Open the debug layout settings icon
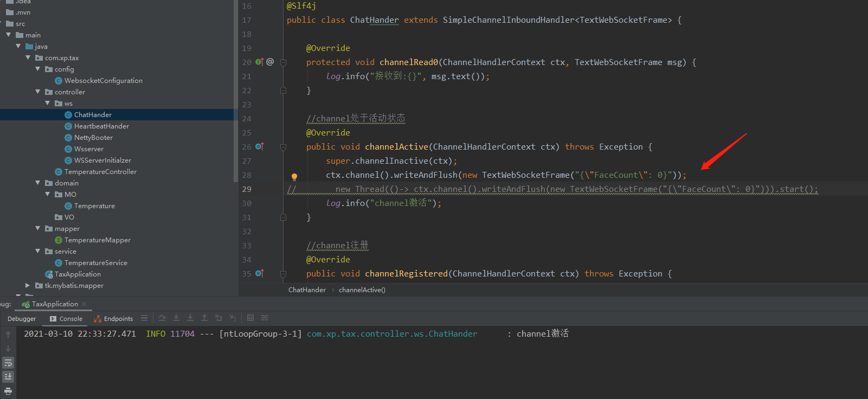The height and width of the screenshot is (399, 868). 144,318
